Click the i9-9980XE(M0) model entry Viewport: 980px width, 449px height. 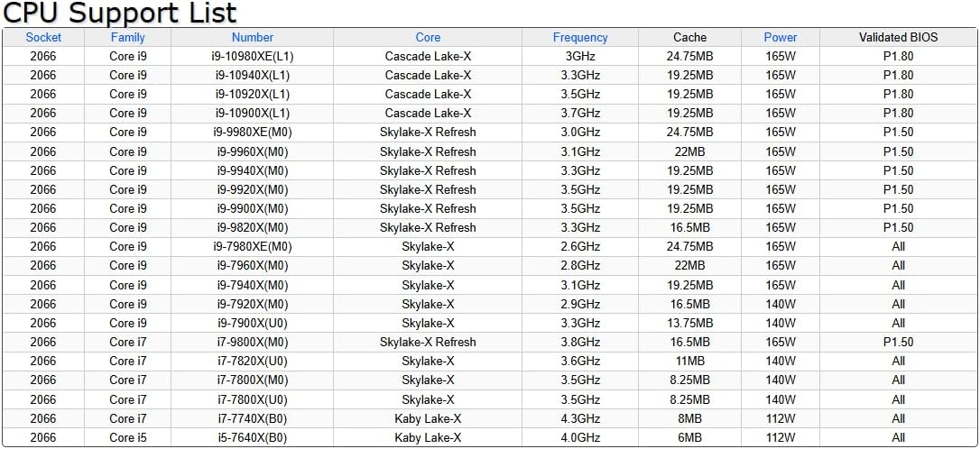pyautogui.click(x=253, y=133)
